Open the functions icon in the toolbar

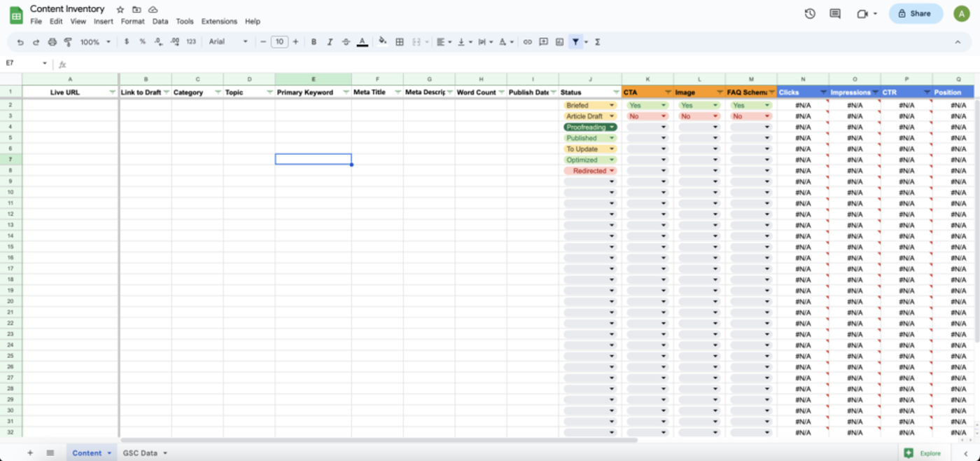point(597,41)
